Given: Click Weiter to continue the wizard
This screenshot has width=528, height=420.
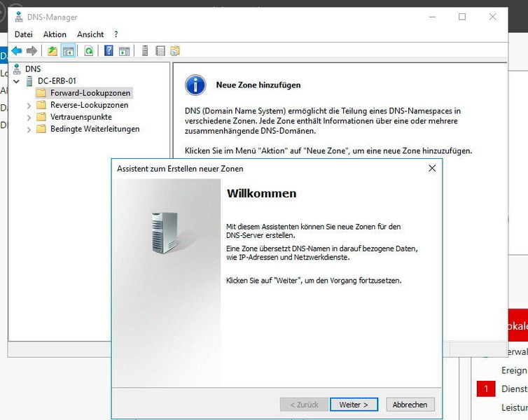Looking at the screenshot, I should [x=354, y=405].
